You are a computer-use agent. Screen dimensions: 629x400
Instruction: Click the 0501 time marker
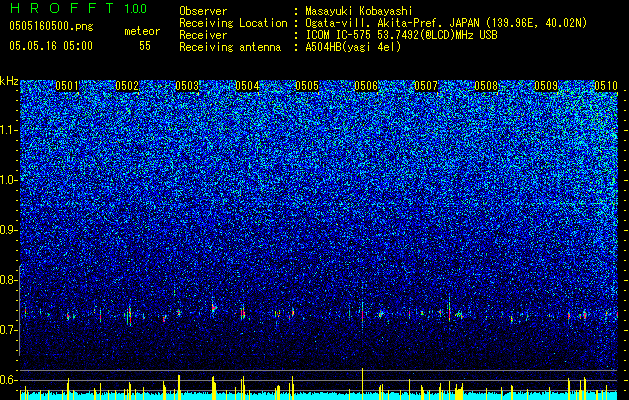(x=67, y=86)
